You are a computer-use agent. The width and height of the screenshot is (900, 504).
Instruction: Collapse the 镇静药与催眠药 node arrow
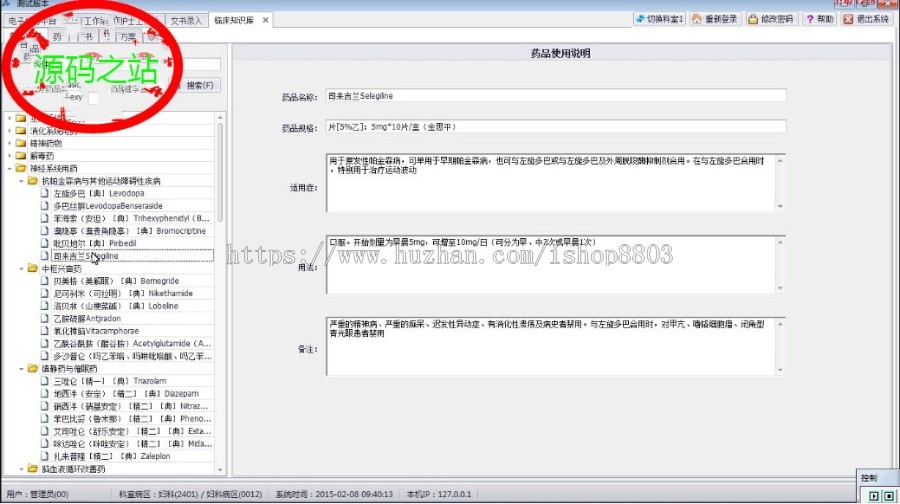pos(21,368)
